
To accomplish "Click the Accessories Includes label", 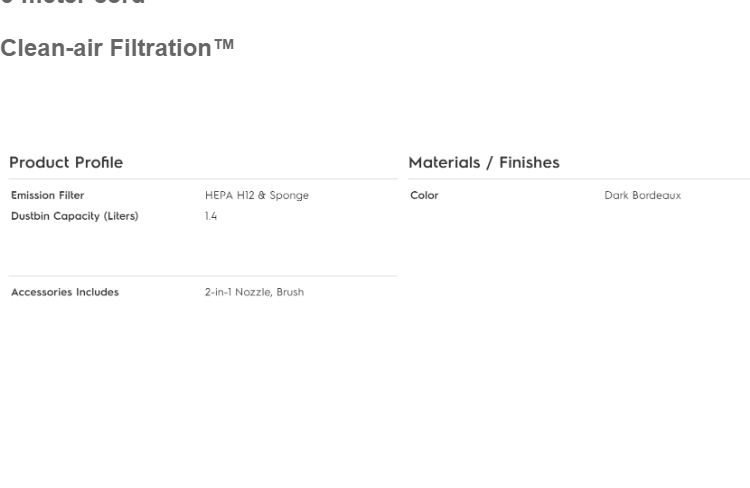I will coord(65,292).
